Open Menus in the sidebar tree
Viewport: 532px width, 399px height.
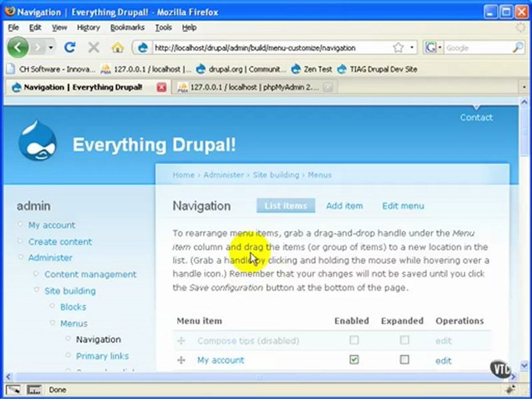[x=74, y=324]
